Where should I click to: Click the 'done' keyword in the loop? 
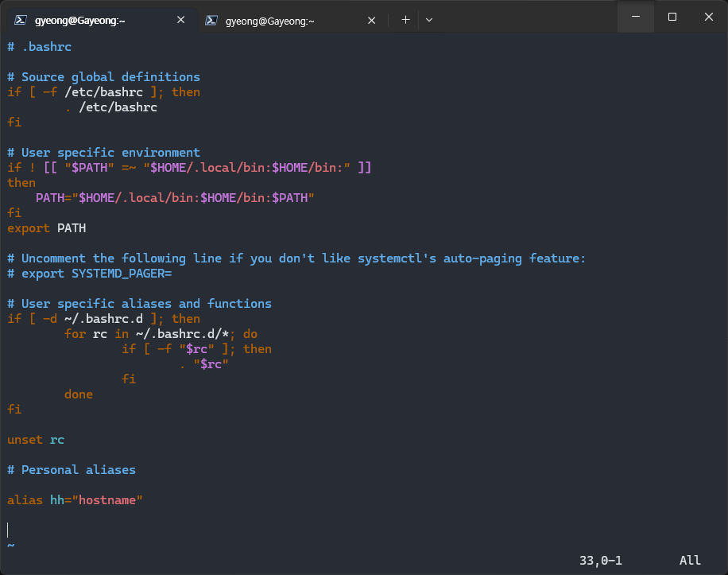point(79,394)
